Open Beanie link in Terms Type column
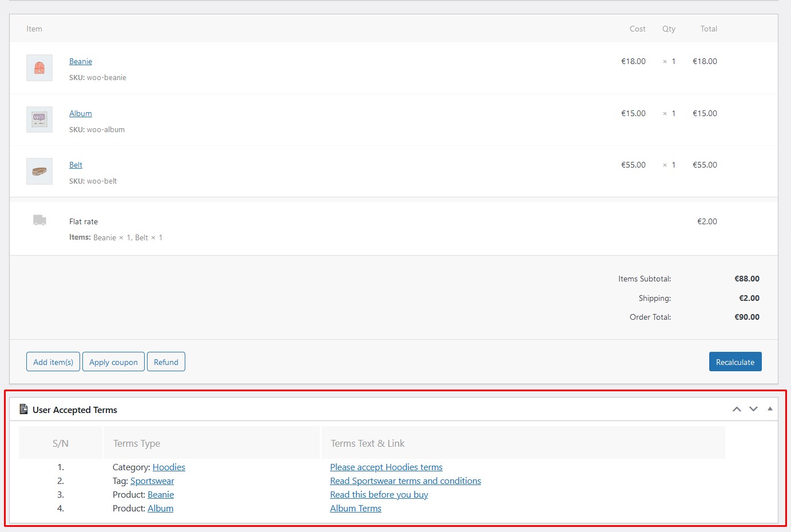The height and width of the screenshot is (532, 791). pyautogui.click(x=161, y=494)
